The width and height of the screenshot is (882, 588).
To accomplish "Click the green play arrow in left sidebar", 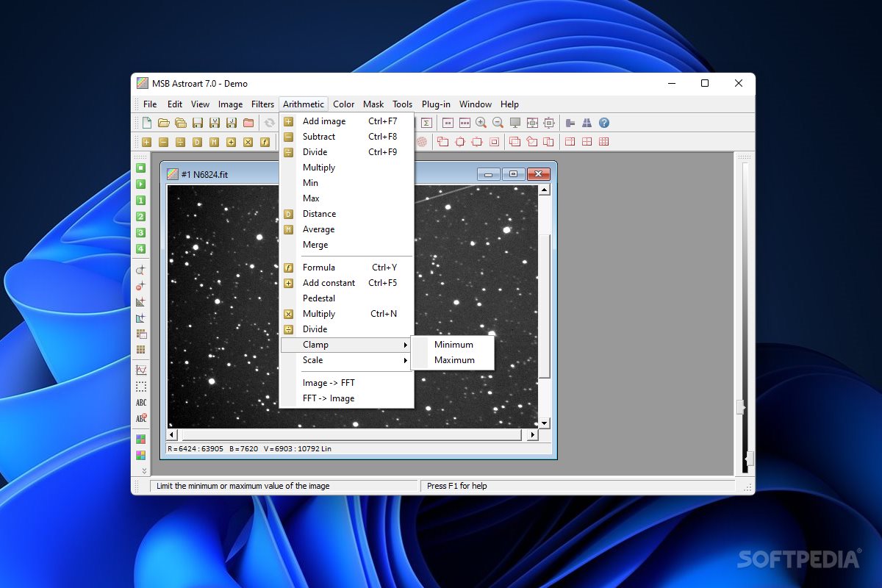I will [140, 184].
